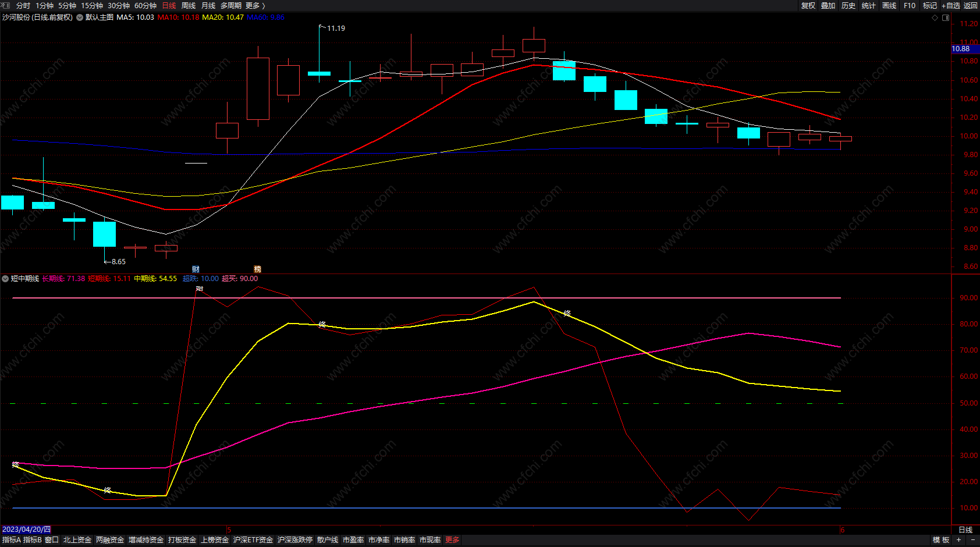The width and height of the screenshot is (980, 547).
Task: Select the 5分钟 period
Action: [x=67, y=5]
